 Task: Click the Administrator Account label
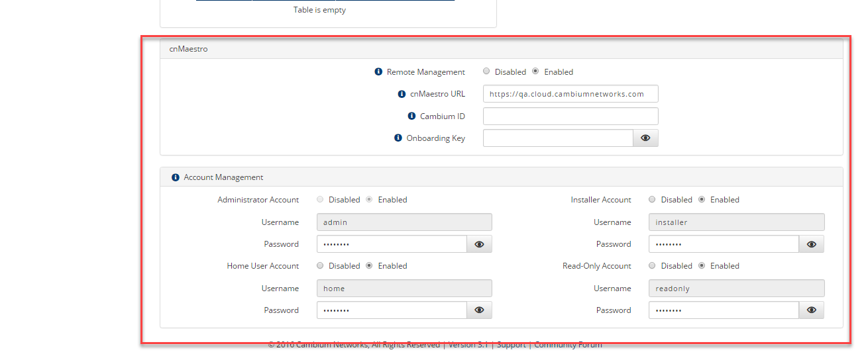click(x=258, y=200)
